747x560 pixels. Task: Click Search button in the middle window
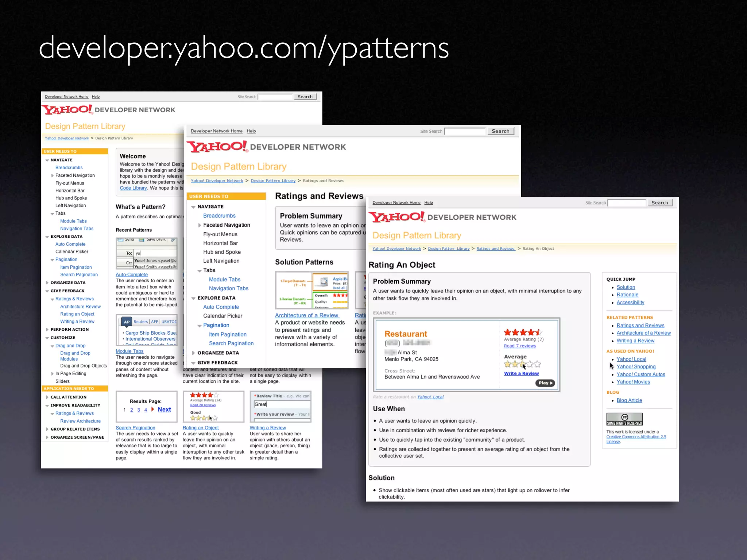coord(500,131)
